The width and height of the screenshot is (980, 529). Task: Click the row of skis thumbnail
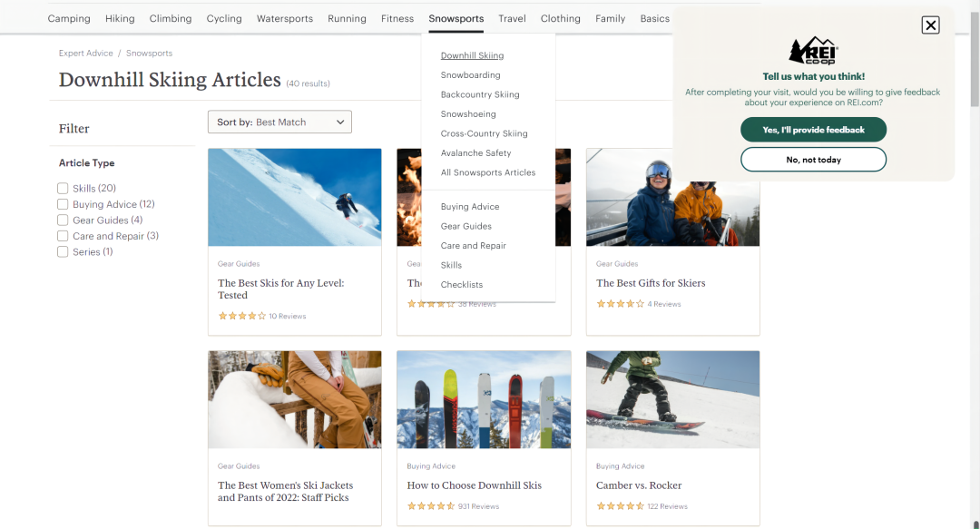[x=484, y=399]
